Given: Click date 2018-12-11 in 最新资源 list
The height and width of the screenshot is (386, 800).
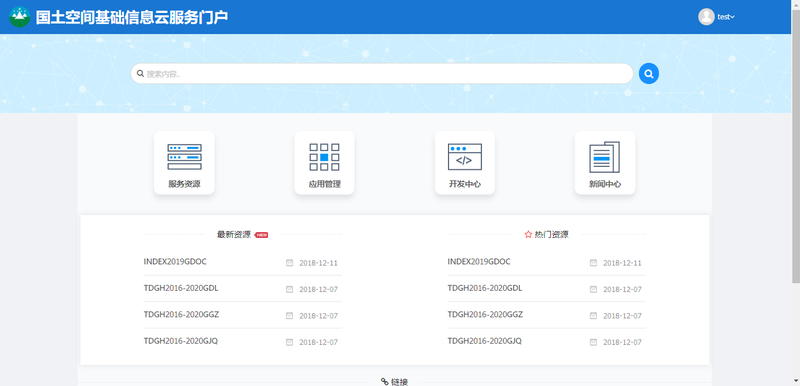Looking at the screenshot, I should point(318,263).
